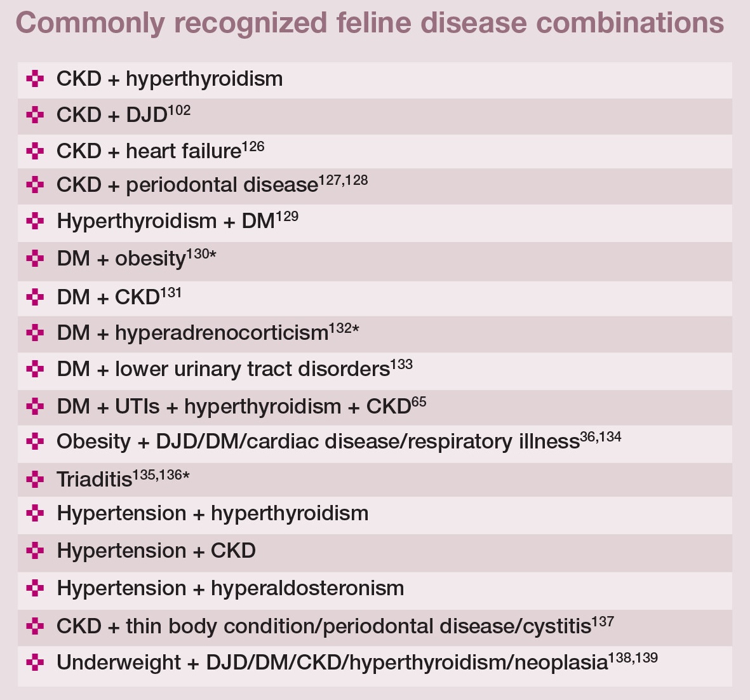Click the cross icon next to Triaditis

pos(35,478)
